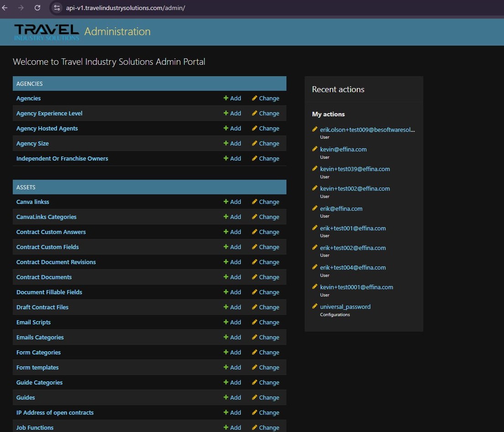This screenshot has height=432, width=504.
Task: Click the browser reload icon
Action: [x=37, y=8]
